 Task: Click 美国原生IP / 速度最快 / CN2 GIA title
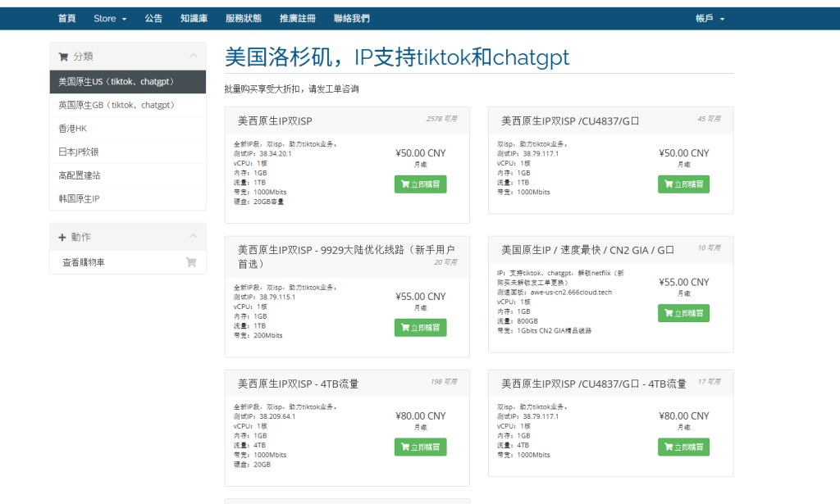tap(587, 250)
